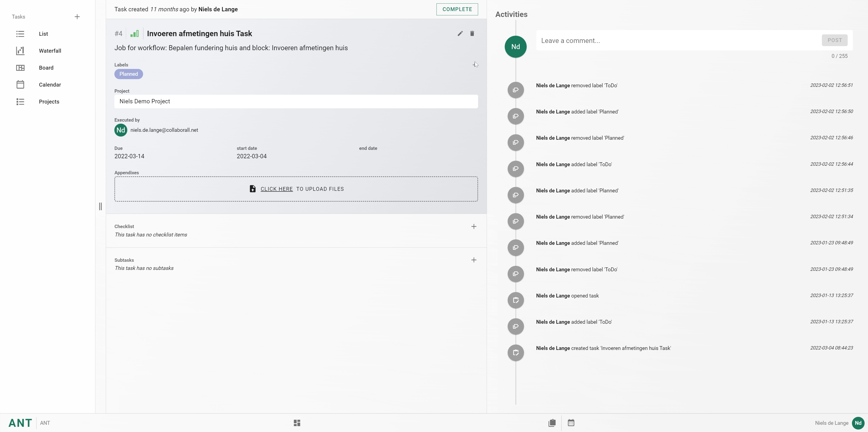Screen dimensions: 868x432
Task: Add a subtask using the Subtasks plus
Action: click(474, 260)
